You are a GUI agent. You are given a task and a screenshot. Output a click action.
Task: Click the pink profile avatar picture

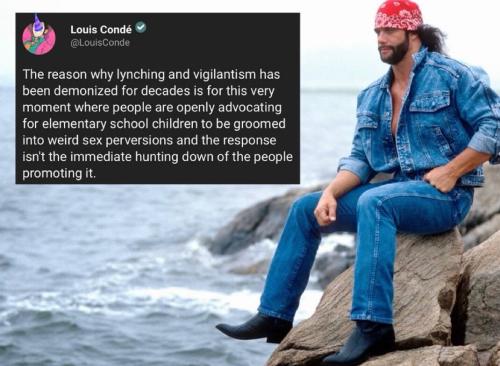tap(39, 37)
